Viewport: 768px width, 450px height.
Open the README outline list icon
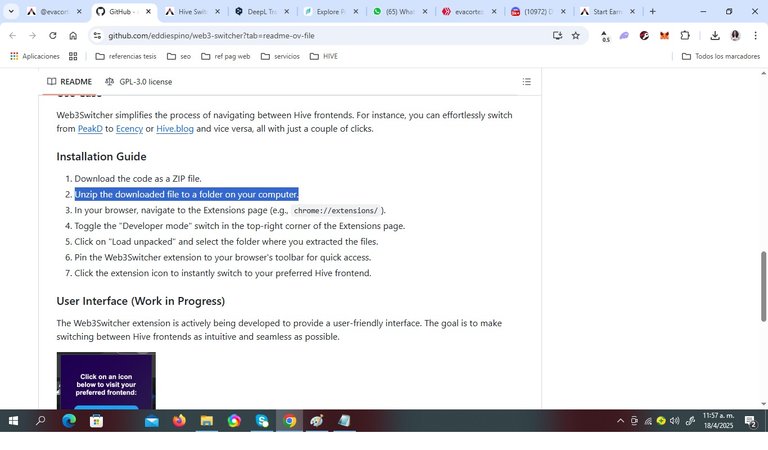(x=527, y=82)
